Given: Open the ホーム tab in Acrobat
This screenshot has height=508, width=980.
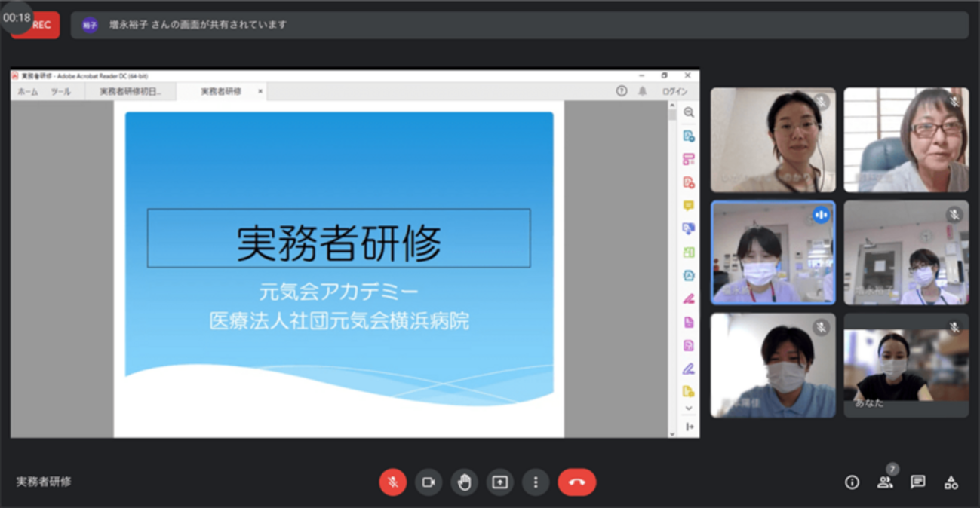Looking at the screenshot, I should click(x=28, y=91).
